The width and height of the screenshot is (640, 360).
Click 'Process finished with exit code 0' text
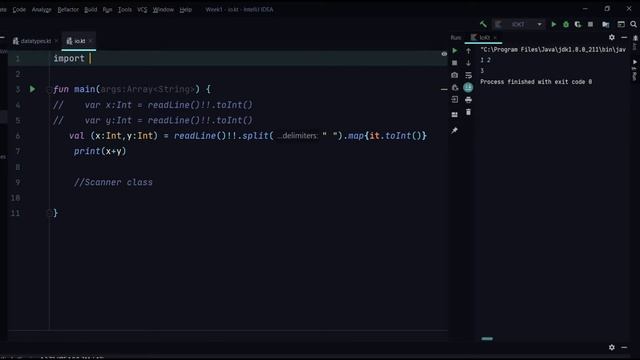[x=536, y=82]
